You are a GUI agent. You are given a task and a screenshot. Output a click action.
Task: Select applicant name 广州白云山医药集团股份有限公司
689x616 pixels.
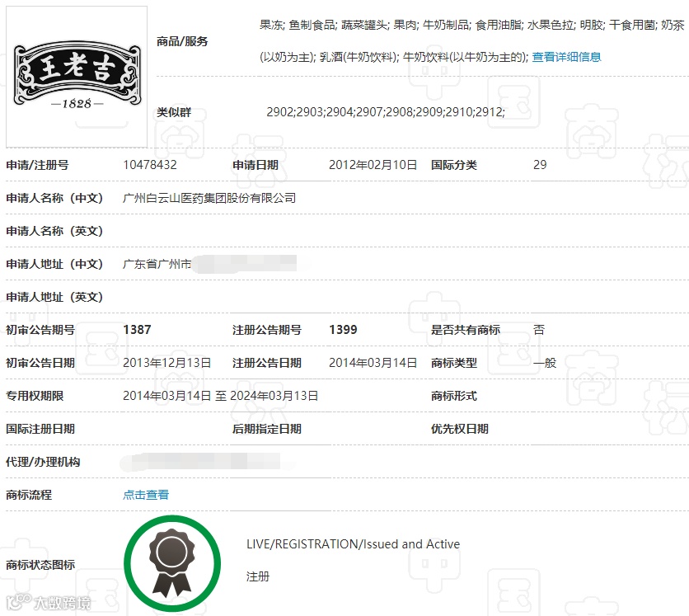(209, 198)
